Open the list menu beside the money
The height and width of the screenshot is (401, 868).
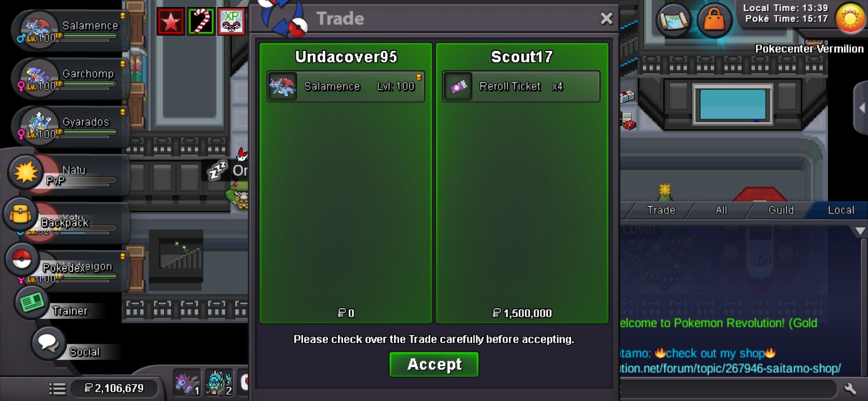[57, 389]
